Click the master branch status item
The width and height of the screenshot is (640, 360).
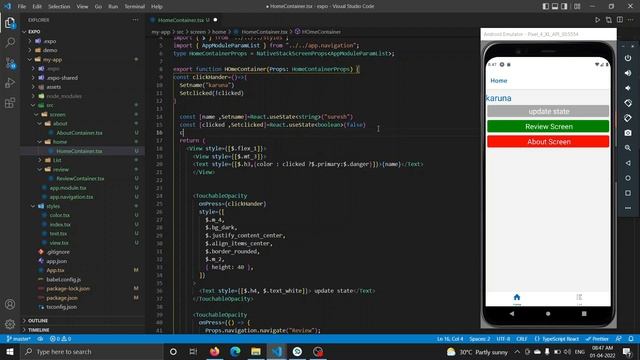click(x=19, y=339)
